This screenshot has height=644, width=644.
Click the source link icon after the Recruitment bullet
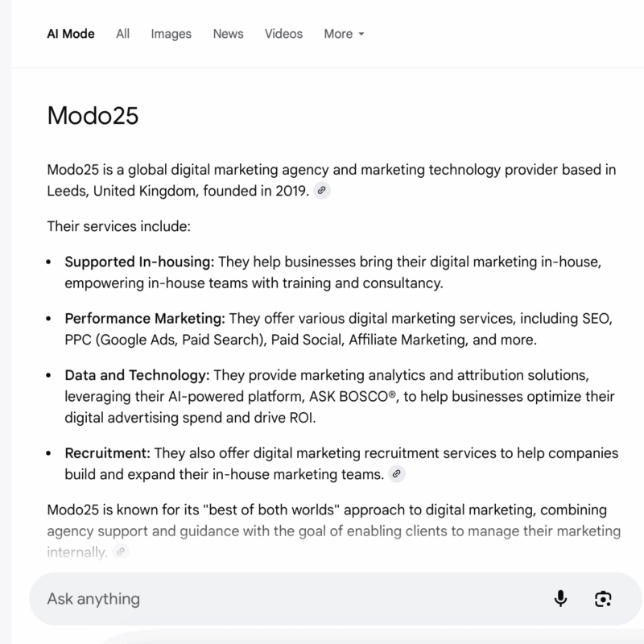[396, 474]
